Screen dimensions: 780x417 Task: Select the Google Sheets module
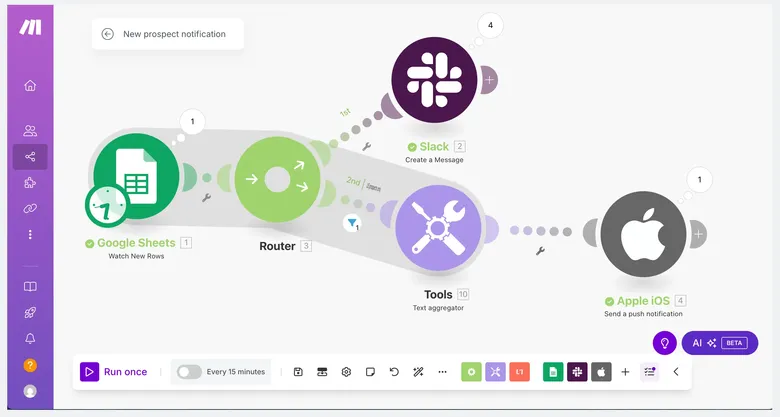click(x=136, y=176)
